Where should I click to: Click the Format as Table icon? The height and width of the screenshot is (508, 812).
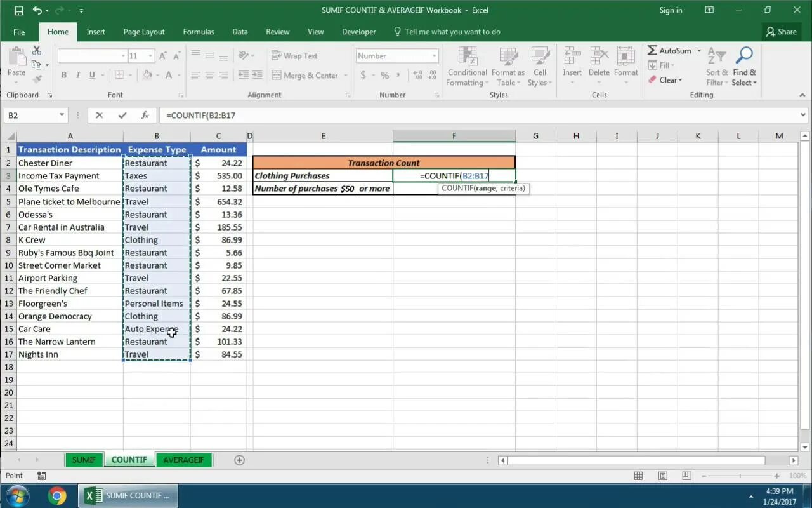(507, 56)
